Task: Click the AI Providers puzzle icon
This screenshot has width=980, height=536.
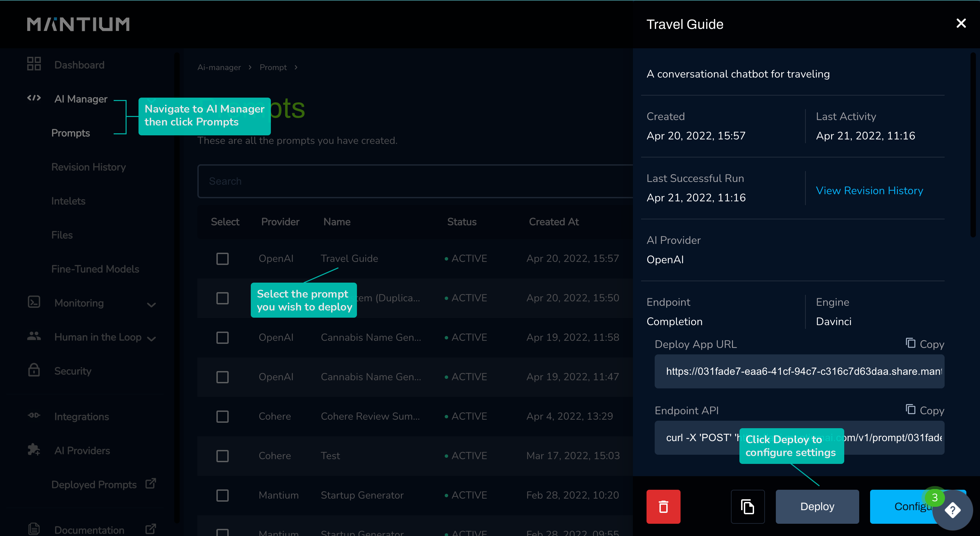Action: [x=34, y=450]
